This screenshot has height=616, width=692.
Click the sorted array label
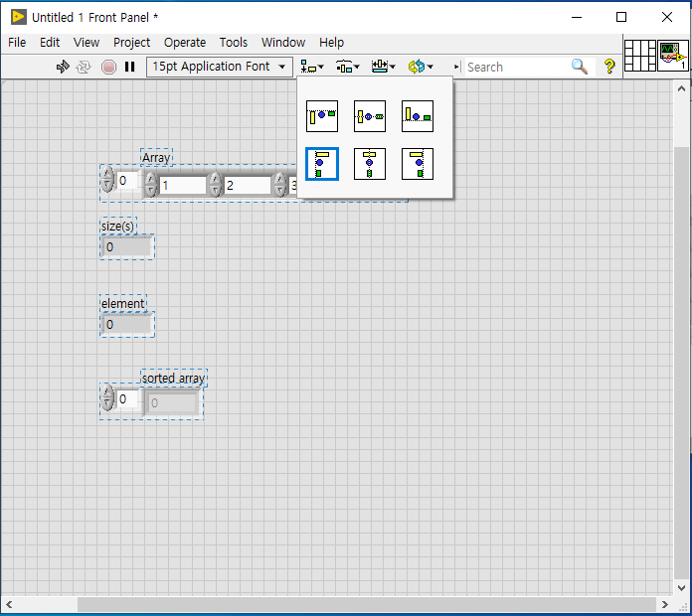coord(173,378)
